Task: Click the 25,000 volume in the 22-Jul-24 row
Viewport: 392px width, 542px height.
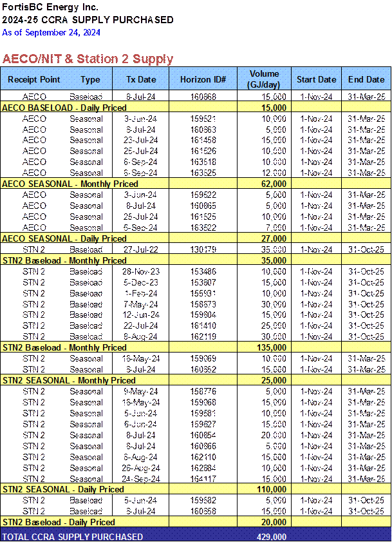Action: tap(274, 326)
